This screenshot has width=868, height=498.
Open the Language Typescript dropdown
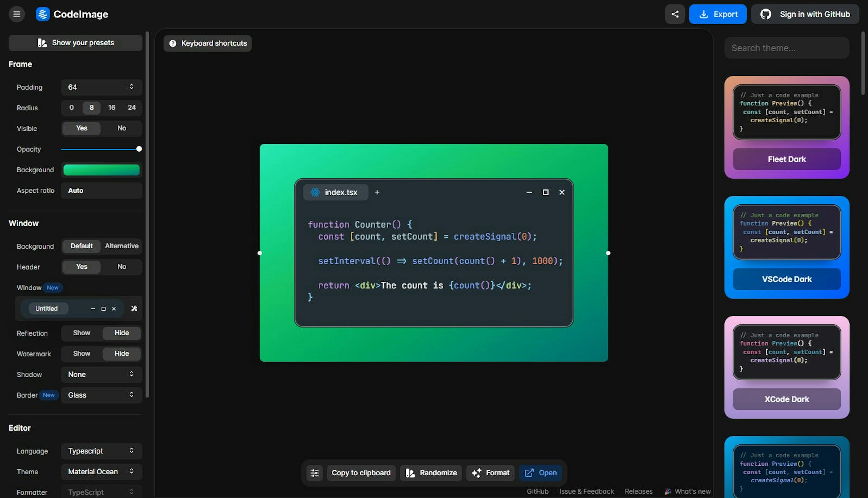coord(101,451)
